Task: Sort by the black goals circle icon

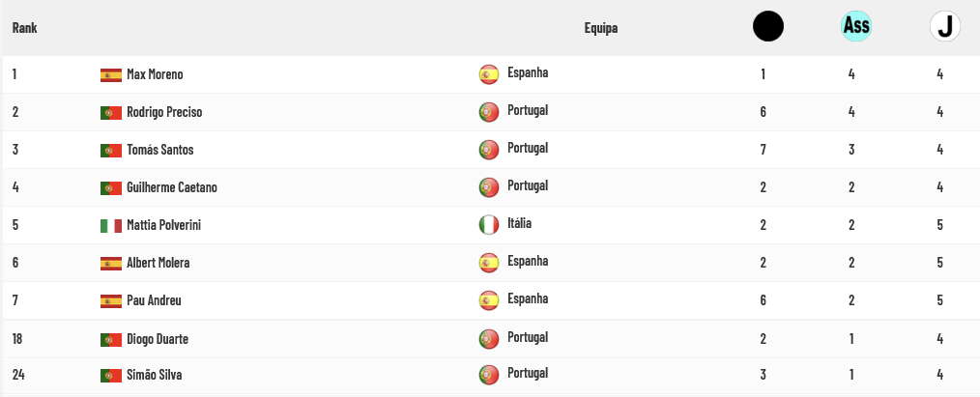Action: pos(768,27)
